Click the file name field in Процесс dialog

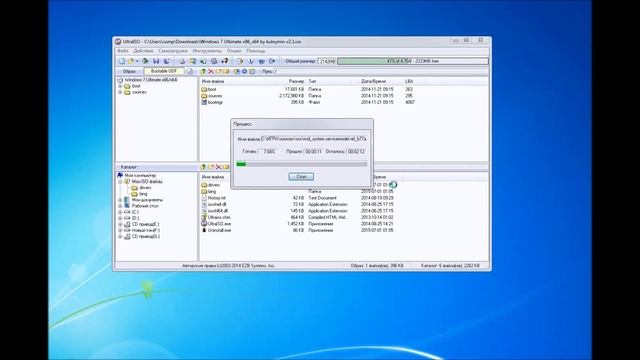pos(314,139)
